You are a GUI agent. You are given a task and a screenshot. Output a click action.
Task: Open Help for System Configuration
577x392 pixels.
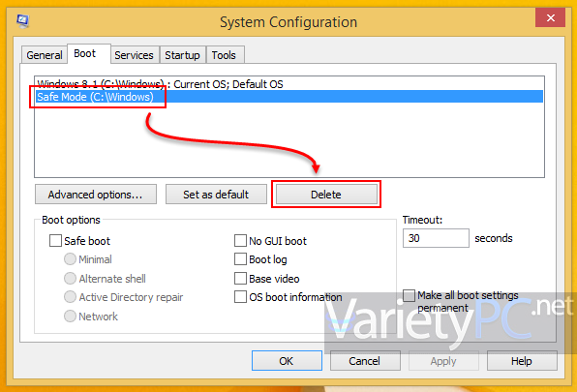(522, 361)
